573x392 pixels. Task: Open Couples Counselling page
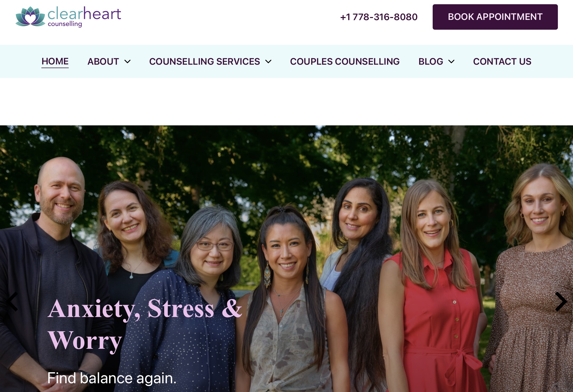[345, 61]
